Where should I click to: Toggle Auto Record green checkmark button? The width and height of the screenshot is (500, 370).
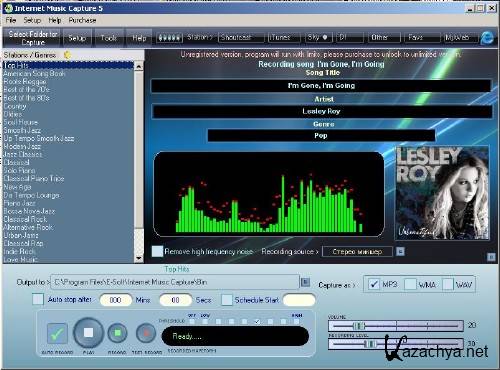coord(57,333)
